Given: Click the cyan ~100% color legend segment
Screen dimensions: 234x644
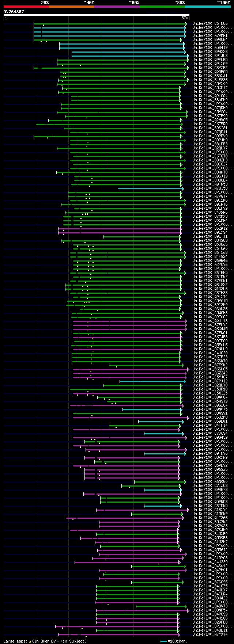Looking at the screenshot, I should pyautogui.click(x=208, y=6).
